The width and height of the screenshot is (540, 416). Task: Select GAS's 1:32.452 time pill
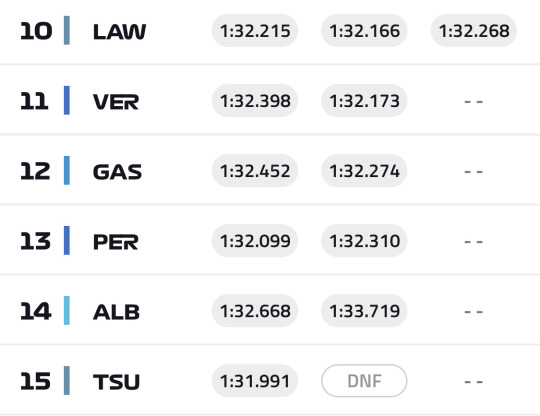tap(255, 171)
